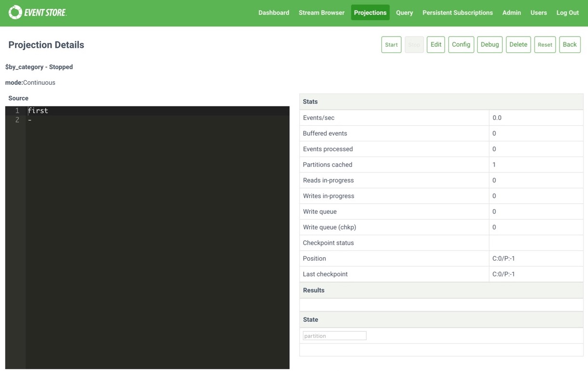Image resolution: width=588 pixels, height=371 pixels.
Task: Open Persistent Subscriptions
Action: 457,13
